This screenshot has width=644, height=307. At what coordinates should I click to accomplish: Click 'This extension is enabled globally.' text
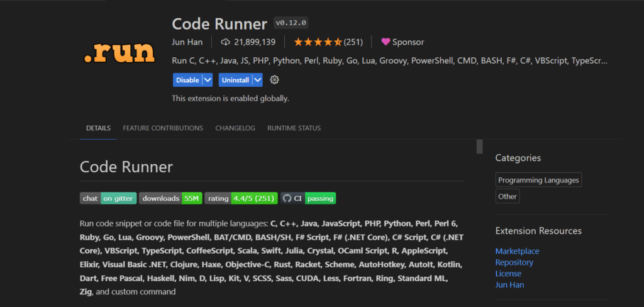tap(230, 99)
